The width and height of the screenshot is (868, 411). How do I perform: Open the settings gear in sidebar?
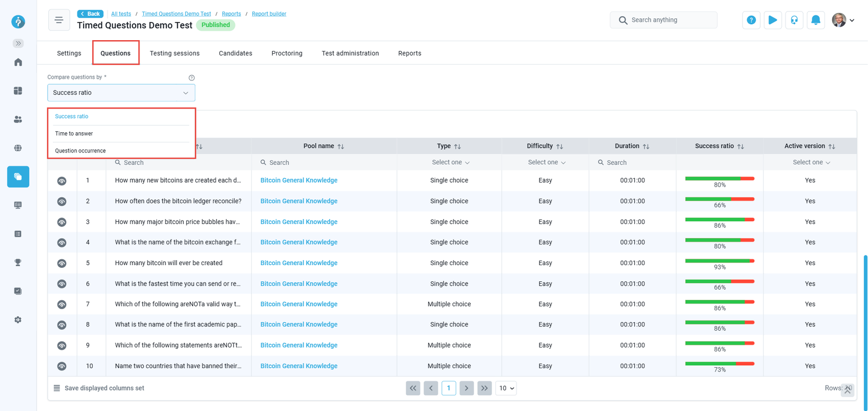pos(18,320)
